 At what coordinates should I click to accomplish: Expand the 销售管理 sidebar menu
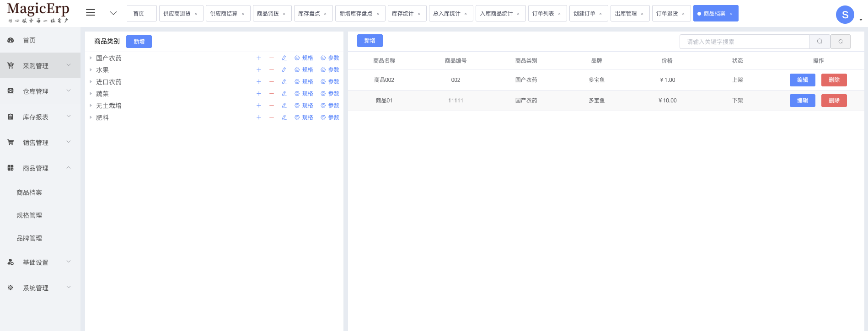pos(40,142)
